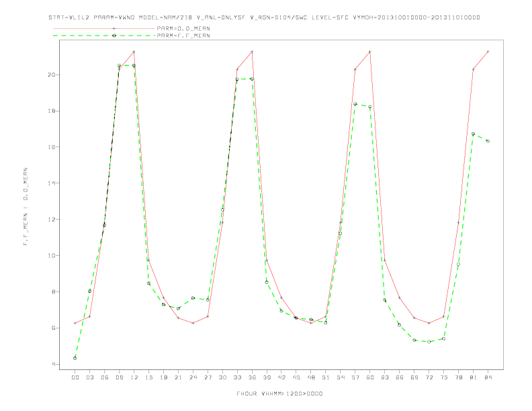The image size is (532, 411).
Task: Click the y-axis tick label 16
Action: [x=52, y=147]
